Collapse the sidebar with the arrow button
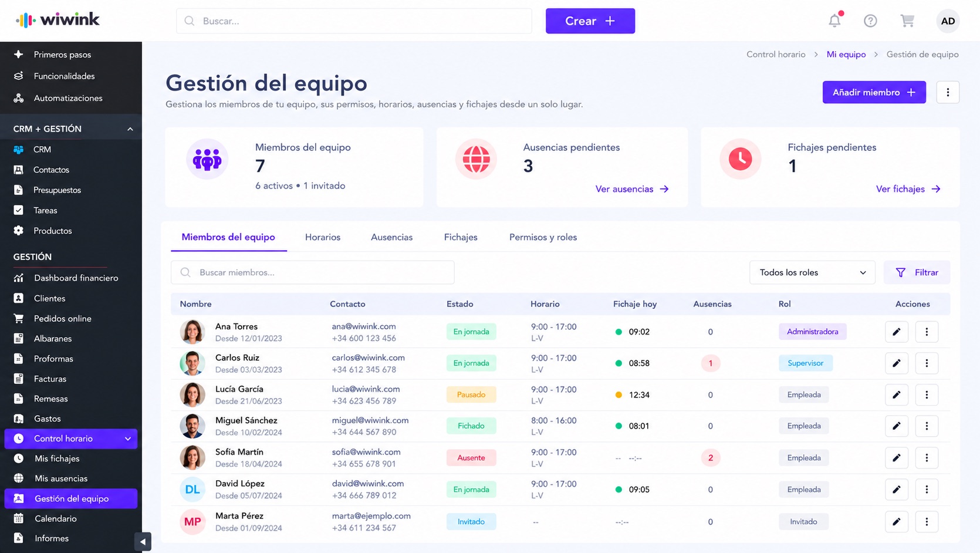Image resolution: width=980 pixels, height=553 pixels. pyautogui.click(x=143, y=541)
